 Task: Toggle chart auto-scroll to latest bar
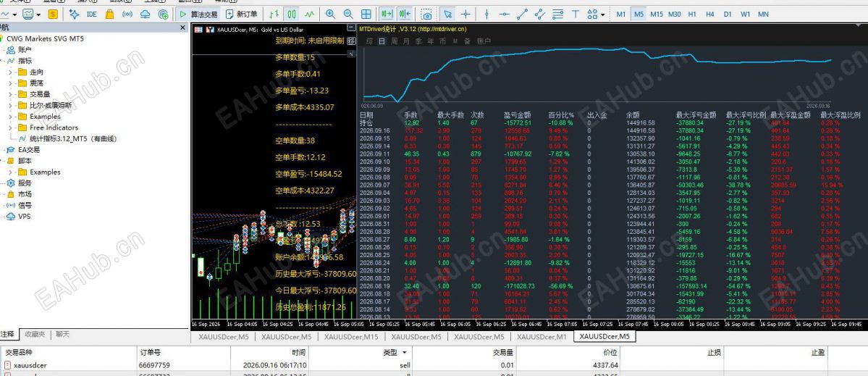point(387,14)
